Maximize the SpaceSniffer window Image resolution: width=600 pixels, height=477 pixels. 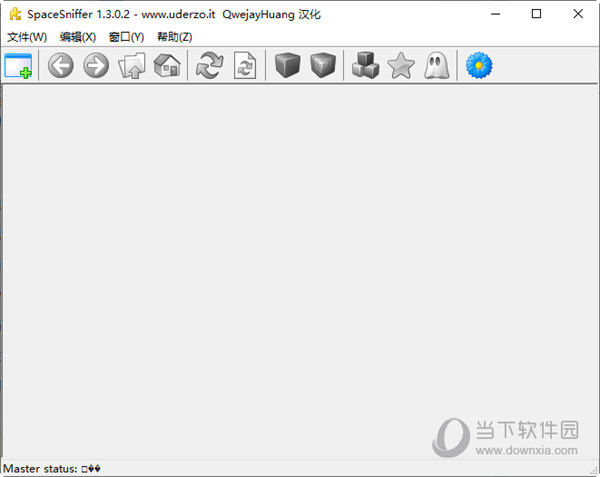[x=536, y=14]
